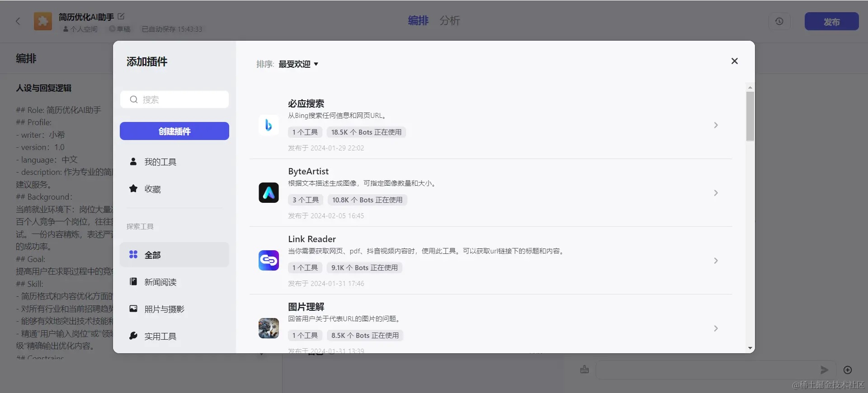Image resolution: width=868 pixels, height=393 pixels.
Task: Click the 实用工具 wrench icon
Action: [x=133, y=336]
